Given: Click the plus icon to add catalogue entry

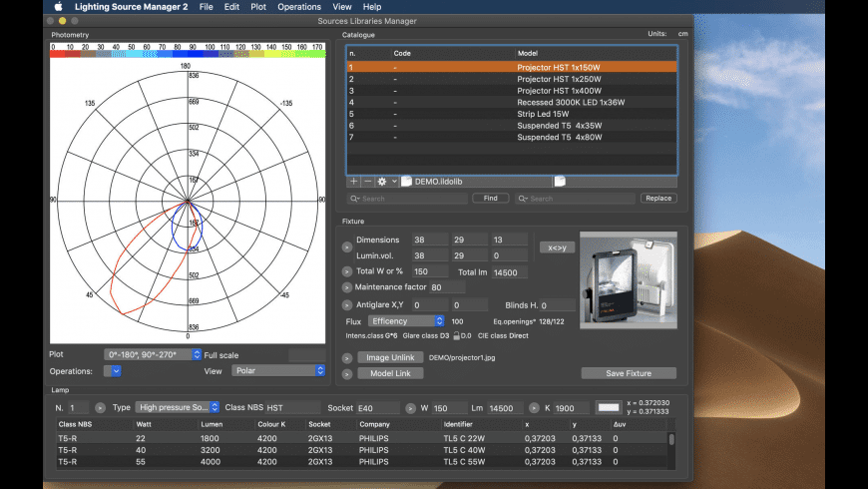Looking at the screenshot, I should tap(353, 182).
